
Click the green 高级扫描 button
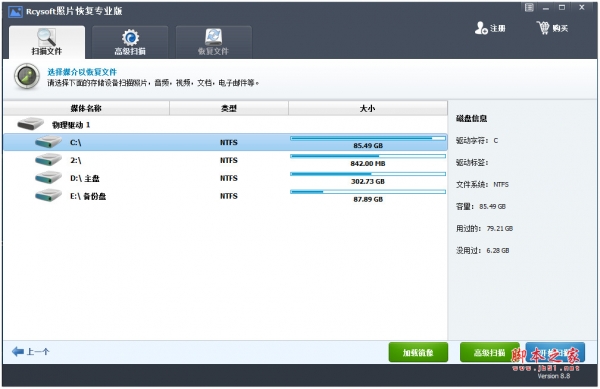click(490, 352)
